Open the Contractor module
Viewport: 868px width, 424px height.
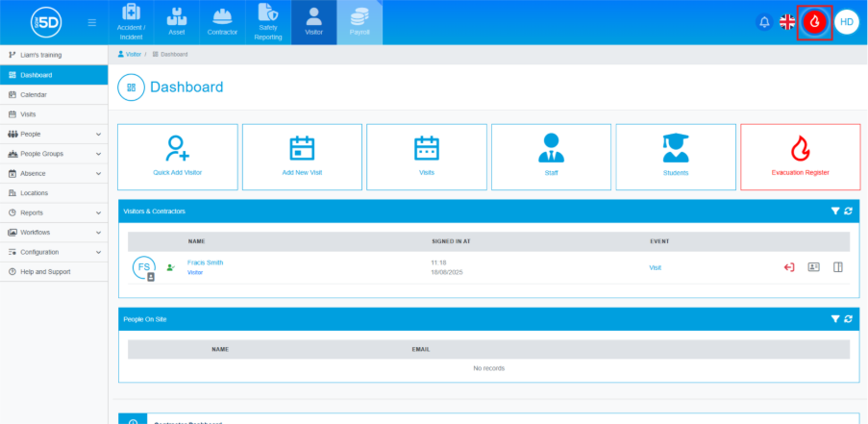point(222,22)
